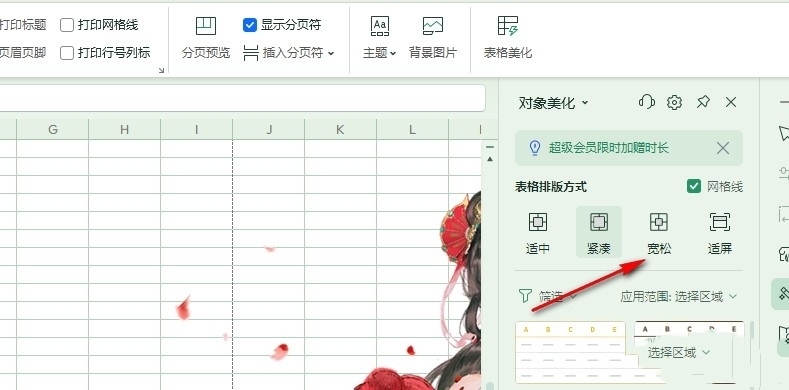Click the 插入分页符 icon
Viewport: 789px width, 390px height.
tap(251, 52)
